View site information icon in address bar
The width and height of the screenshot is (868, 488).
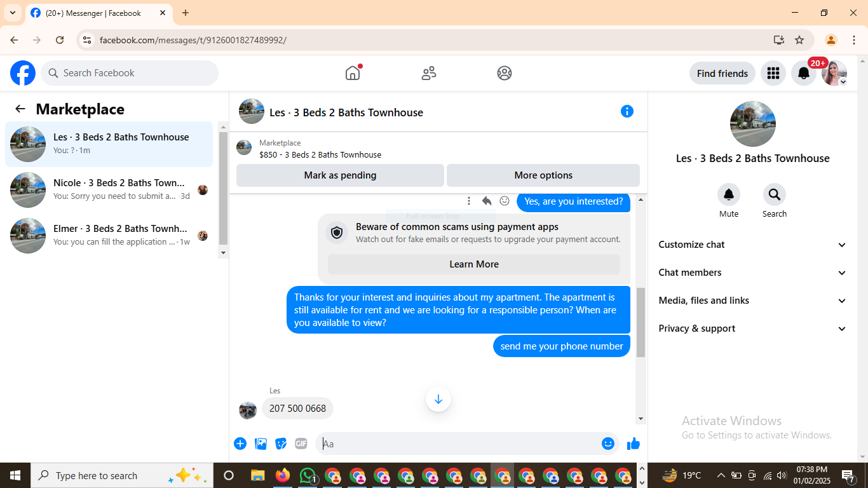click(87, 40)
